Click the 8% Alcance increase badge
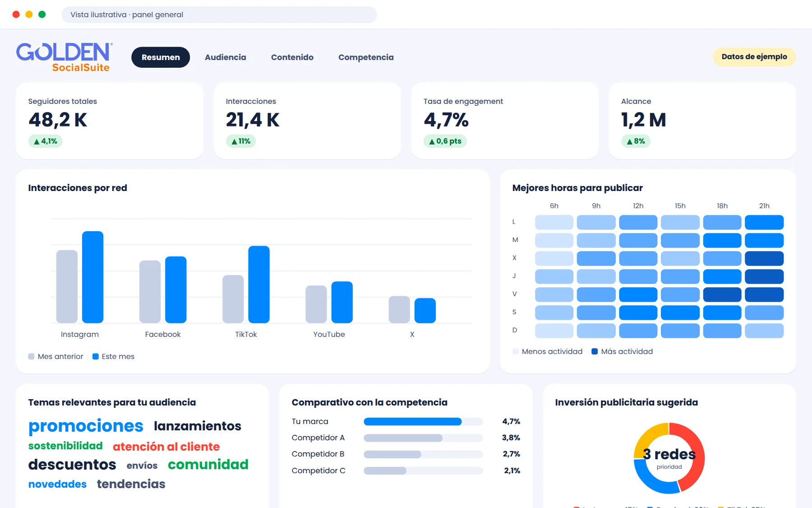The width and height of the screenshot is (812, 508). click(636, 141)
